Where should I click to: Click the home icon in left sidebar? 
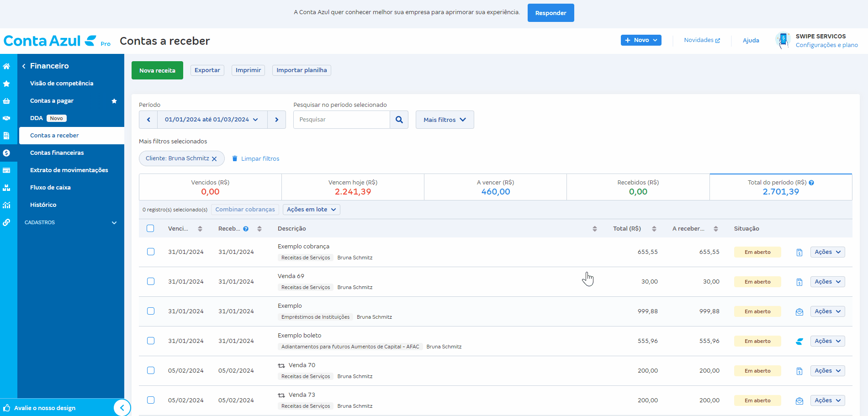pos(6,66)
